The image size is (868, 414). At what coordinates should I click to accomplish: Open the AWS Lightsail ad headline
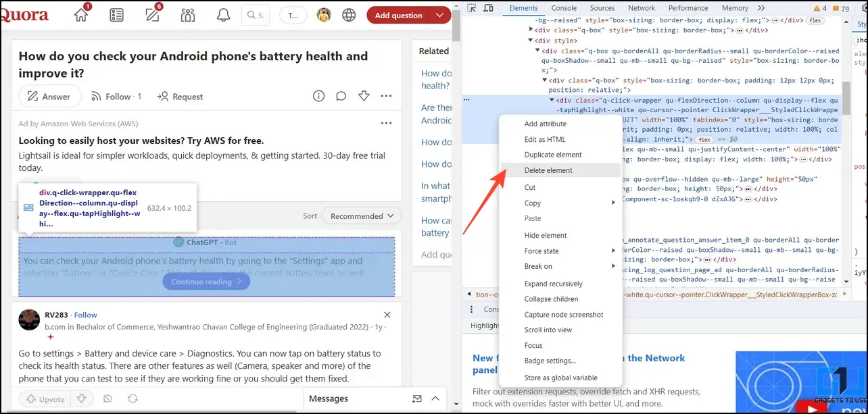(141, 140)
